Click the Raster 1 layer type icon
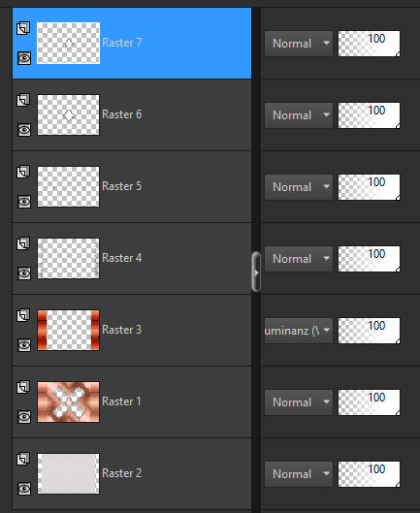The width and height of the screenshot is (420, 513). point(23,387)
